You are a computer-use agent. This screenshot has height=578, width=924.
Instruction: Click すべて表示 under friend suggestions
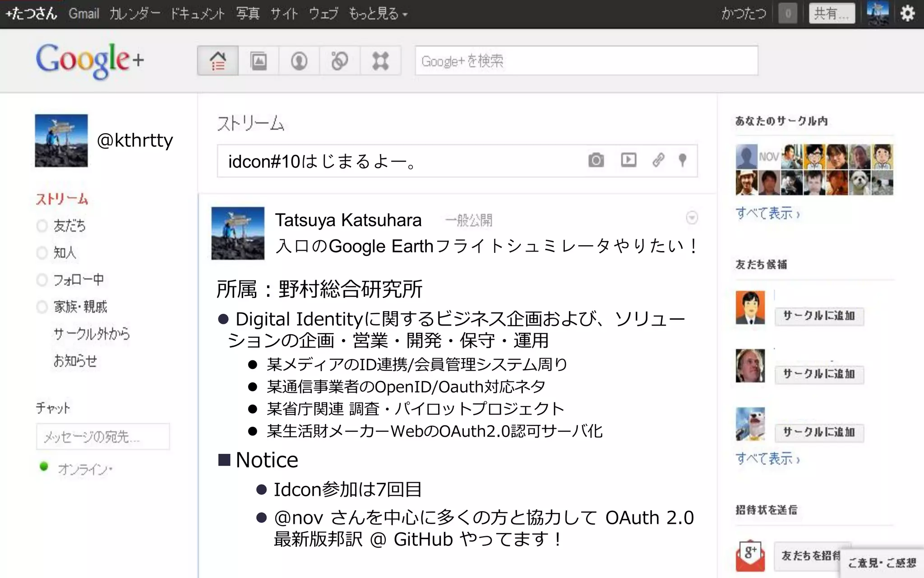(x=767, y=458)
